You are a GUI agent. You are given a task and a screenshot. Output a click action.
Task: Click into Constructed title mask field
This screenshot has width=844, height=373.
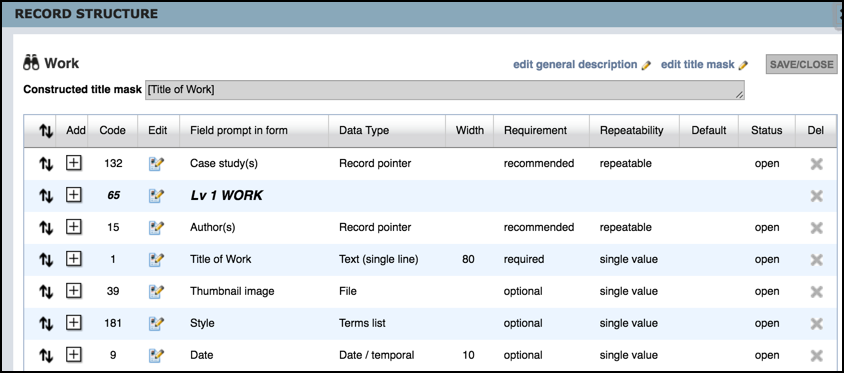445,90
